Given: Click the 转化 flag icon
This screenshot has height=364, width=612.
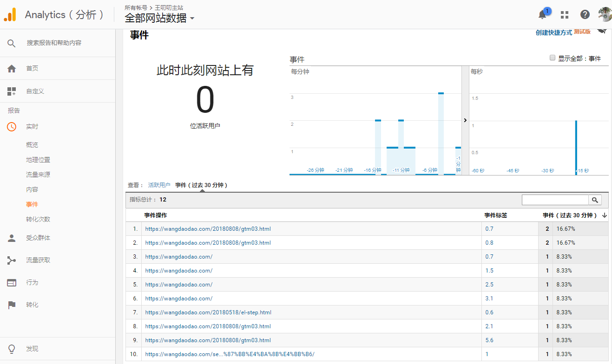Looking at the screenshot, I should click(12, 305).
